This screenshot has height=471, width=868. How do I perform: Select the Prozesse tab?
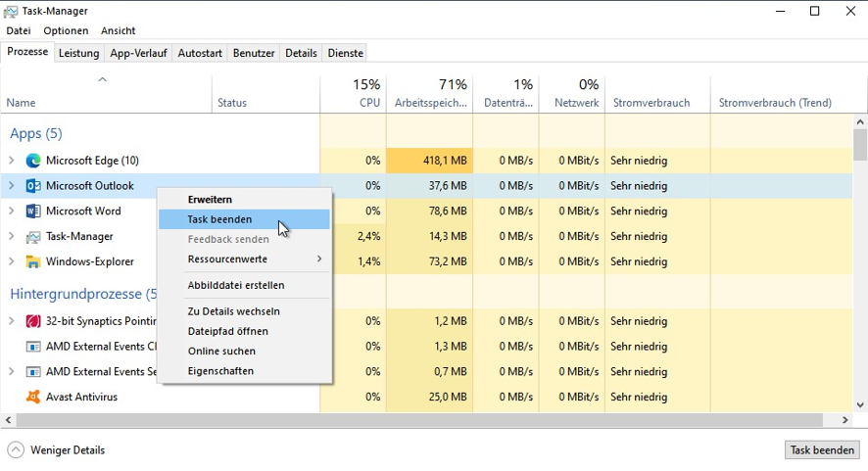click(x=27, y=52)
